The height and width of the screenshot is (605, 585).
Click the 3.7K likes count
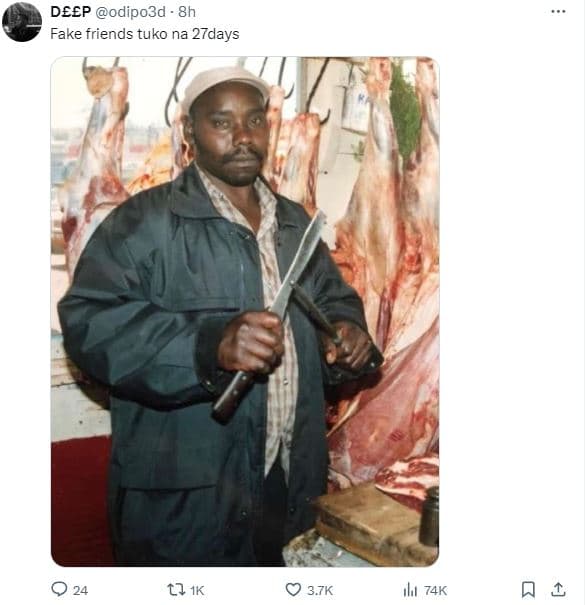[x=320, y=590]
